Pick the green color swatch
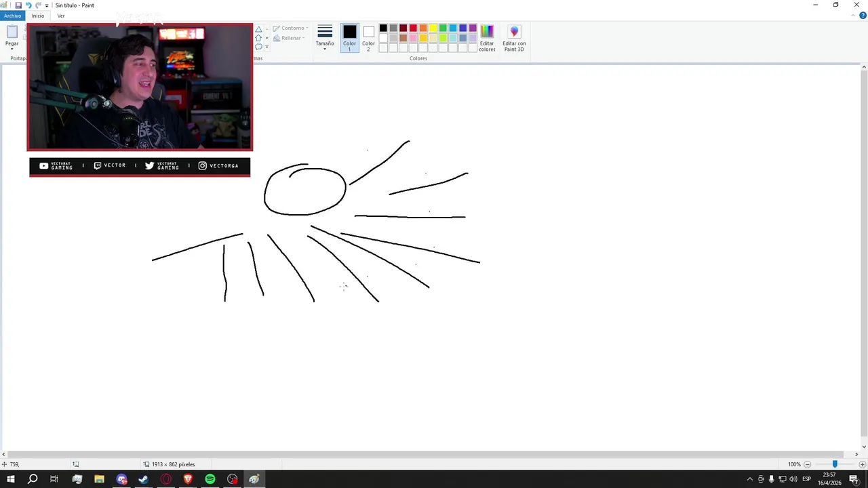Image resolution: width=868 pixels, height=488 pixels. click(x=443, y=28)
